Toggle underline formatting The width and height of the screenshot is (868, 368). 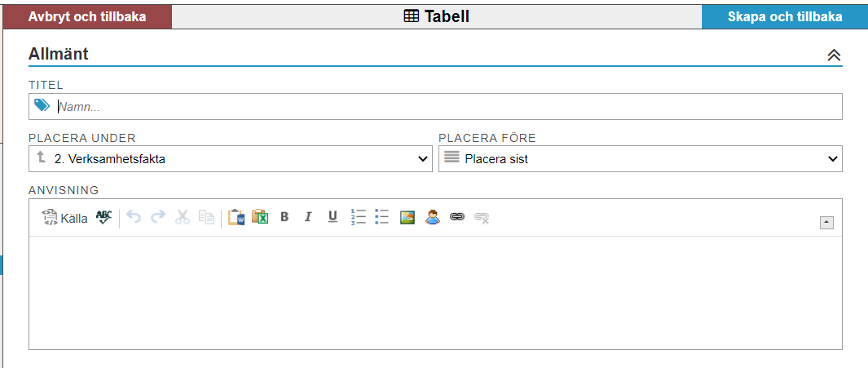[x=333, y=217]
